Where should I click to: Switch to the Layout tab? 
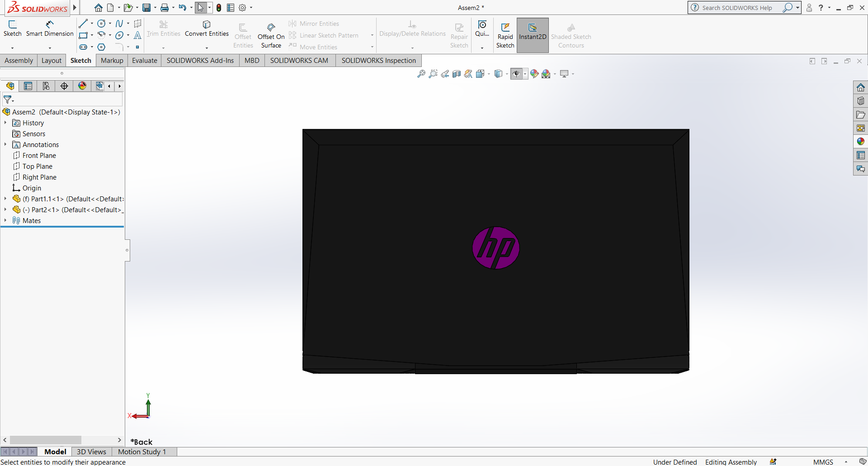[x=52, y=61]
